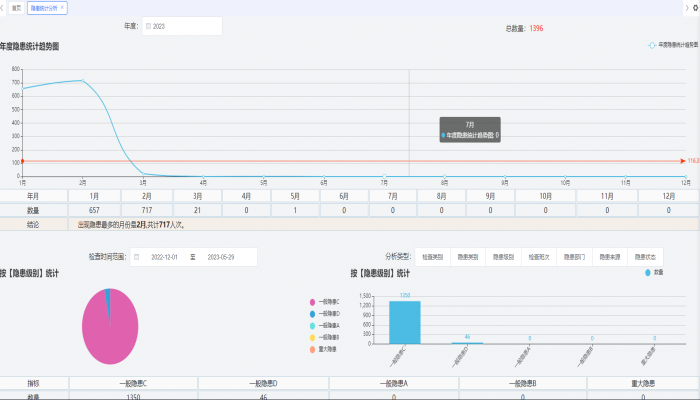The height and width of the screenshot is (400, 700).
Task: Select the 隐患部门 analysis type
Action: pos(573,257)
